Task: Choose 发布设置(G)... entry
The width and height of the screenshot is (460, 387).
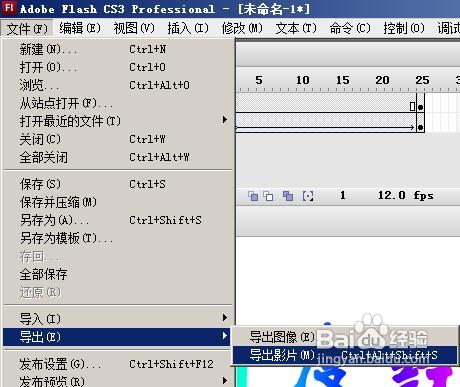Action: pyautogui.click(x=117, y=364)
